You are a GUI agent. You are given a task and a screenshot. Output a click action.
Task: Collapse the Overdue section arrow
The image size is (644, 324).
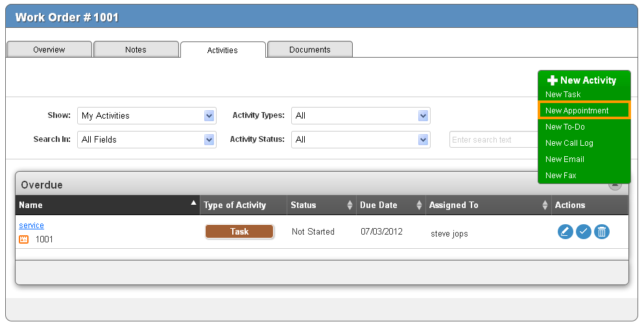point(615,185)
